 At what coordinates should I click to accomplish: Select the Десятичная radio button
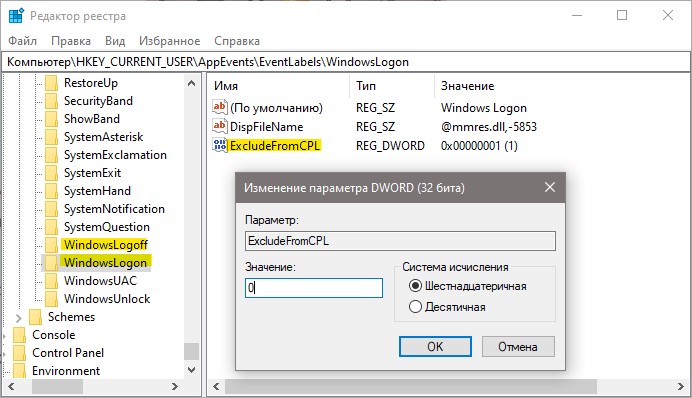click(415, 307)
